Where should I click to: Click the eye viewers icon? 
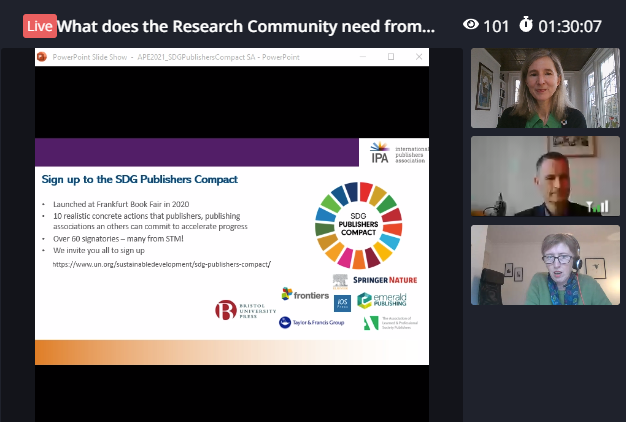tap(471, 25)
